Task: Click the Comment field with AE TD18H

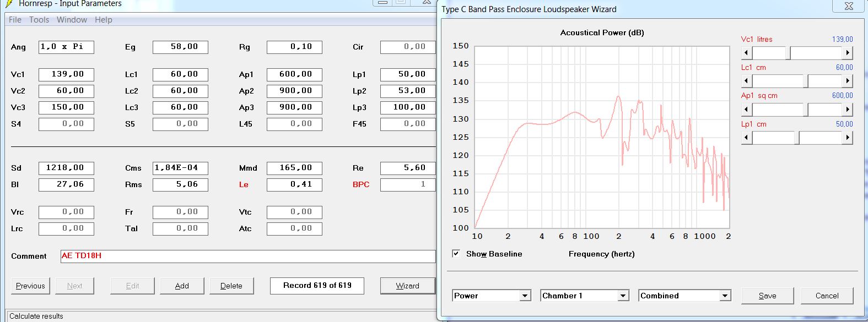Action: (248, 256)
